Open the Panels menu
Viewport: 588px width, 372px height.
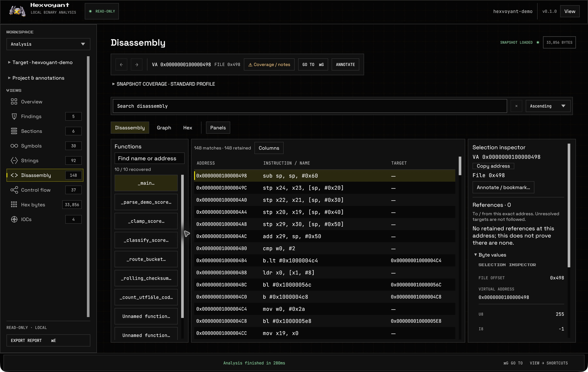218,127
